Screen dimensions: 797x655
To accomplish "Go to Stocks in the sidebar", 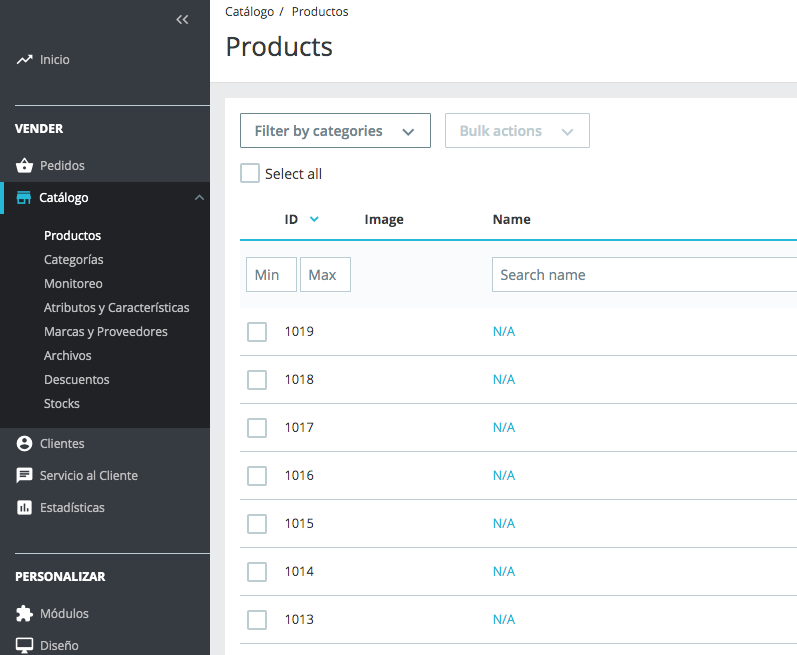I will coord(62,404).
